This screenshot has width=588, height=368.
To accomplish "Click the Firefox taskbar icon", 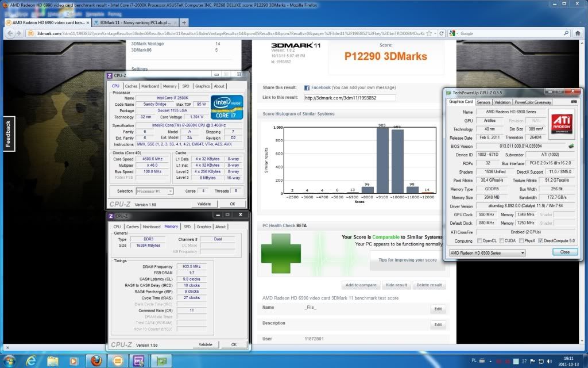I will coord(96,361).
